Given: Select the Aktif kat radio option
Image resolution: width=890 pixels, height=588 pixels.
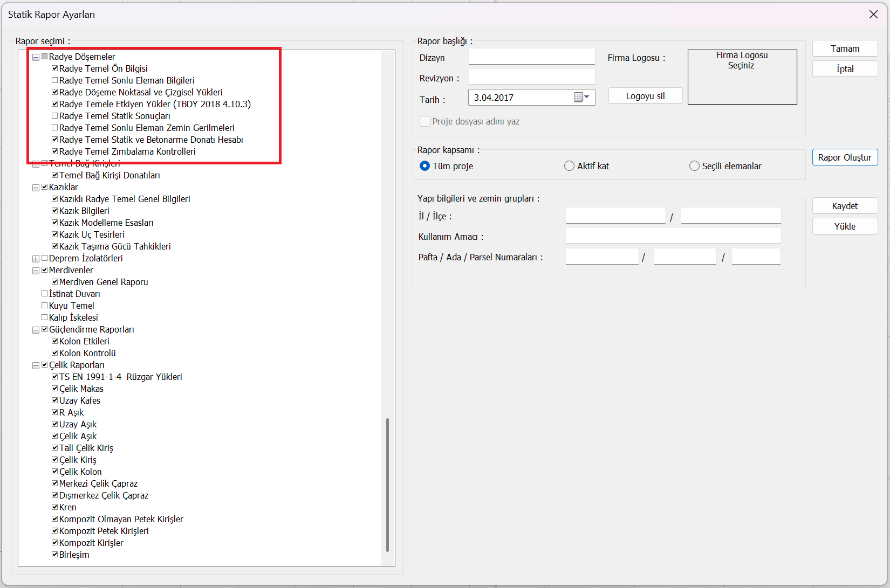Looking at the screenshot, I should pos(569,166).
